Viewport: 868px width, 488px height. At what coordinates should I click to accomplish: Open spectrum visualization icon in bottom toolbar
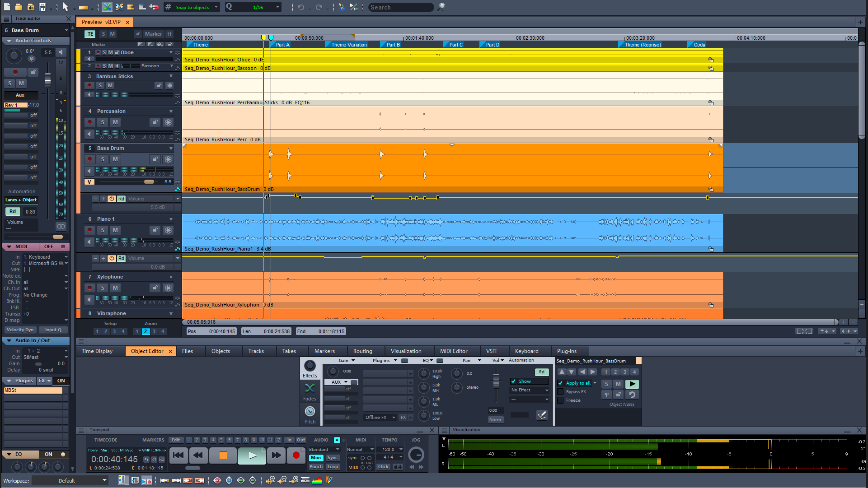click(317, 480)
